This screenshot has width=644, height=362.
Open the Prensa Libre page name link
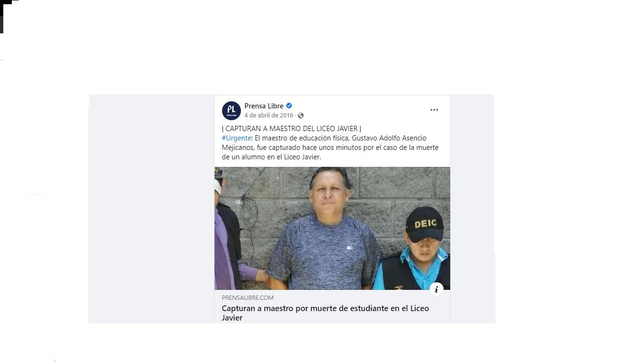coord(264,106)
